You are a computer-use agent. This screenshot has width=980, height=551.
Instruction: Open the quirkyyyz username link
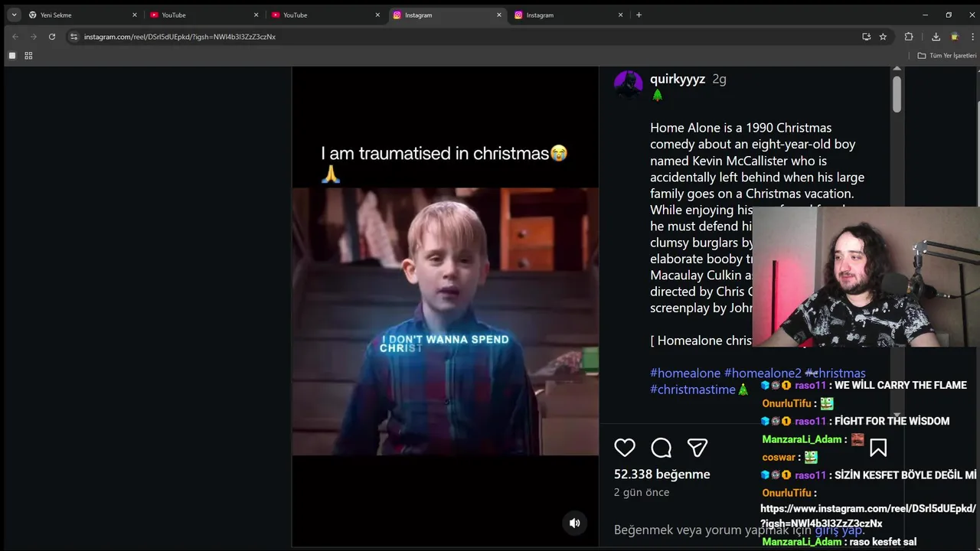(678, 79)
